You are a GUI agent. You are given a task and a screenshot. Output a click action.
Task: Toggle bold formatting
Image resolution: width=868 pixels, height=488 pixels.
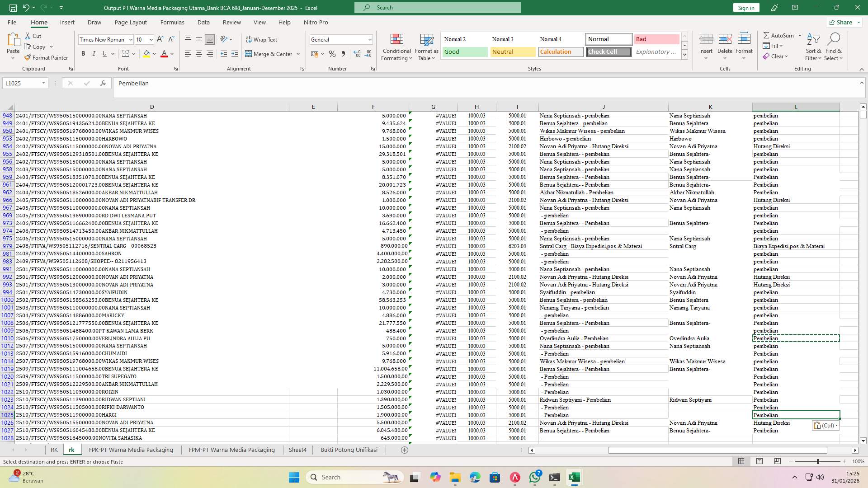pyautogui.click(x=83, y=53)
